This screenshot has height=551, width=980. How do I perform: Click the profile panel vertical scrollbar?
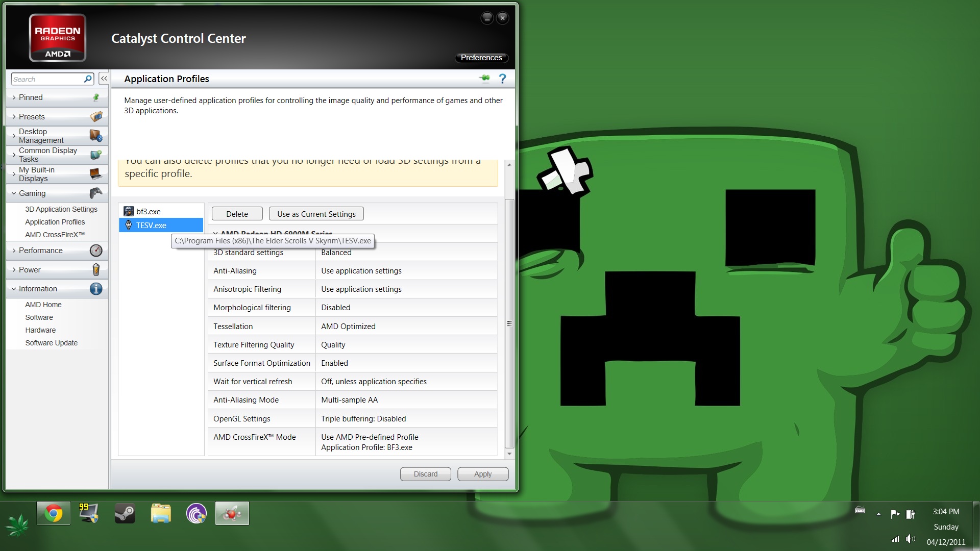click(509, 323)
